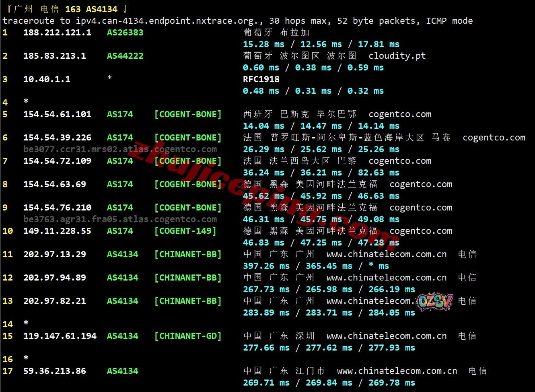The image size is (535, 392).
Task: Click the colorful OZSV logo badge
Action: (x=435, y=301)
